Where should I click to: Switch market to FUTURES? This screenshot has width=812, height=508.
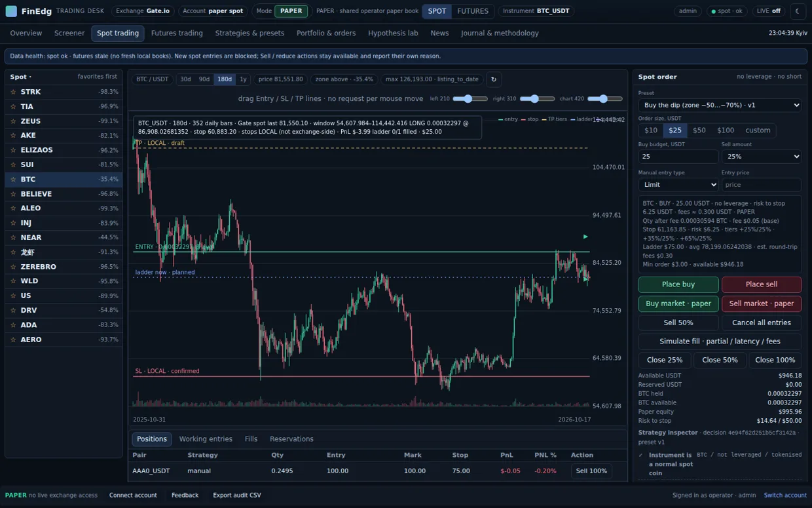click(473, 11)
